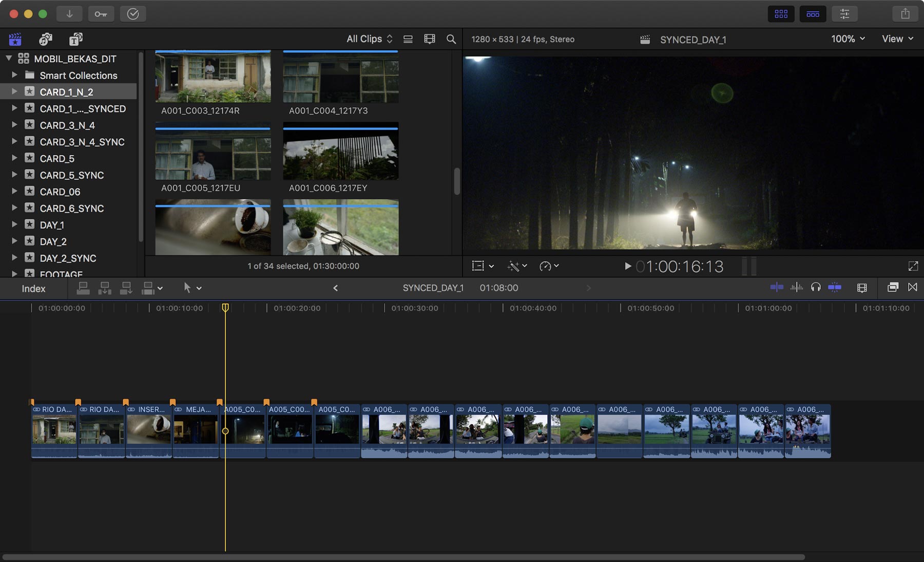Screen dimensions: 924x562
Task: Toggle the browser panel visibility
Action: (x=781, y=14)
